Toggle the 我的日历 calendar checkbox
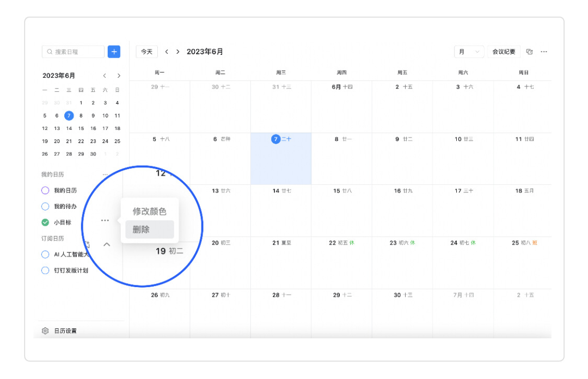Image resolution: width=588 pixels, height=379 pixels. (x=46, y=190)
